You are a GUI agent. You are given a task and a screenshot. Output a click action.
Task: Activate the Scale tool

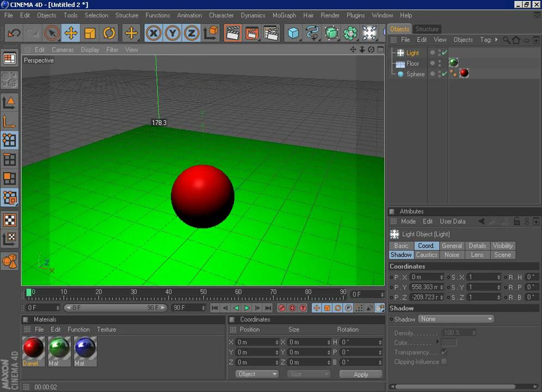click(x=90, y=33)
